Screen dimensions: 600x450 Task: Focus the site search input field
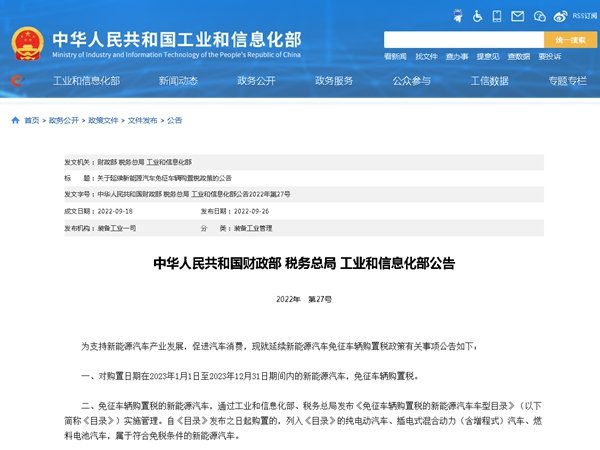(x=464, y=40)
